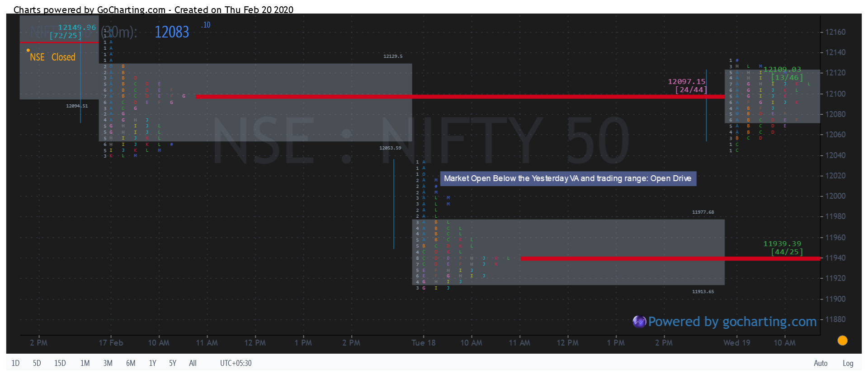868x374 pixels.
Task: Click the 11913.65 value area low label
Action: [x=703, y=291]
